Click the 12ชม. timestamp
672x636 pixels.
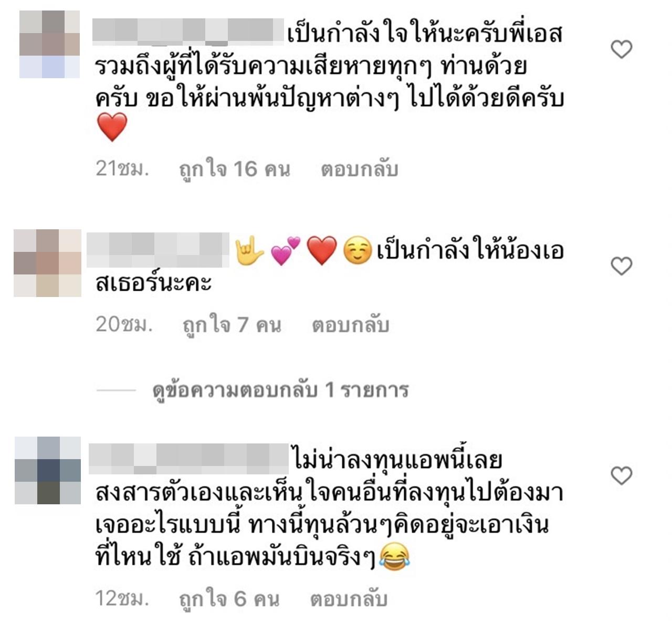click(x=122, y=598)
